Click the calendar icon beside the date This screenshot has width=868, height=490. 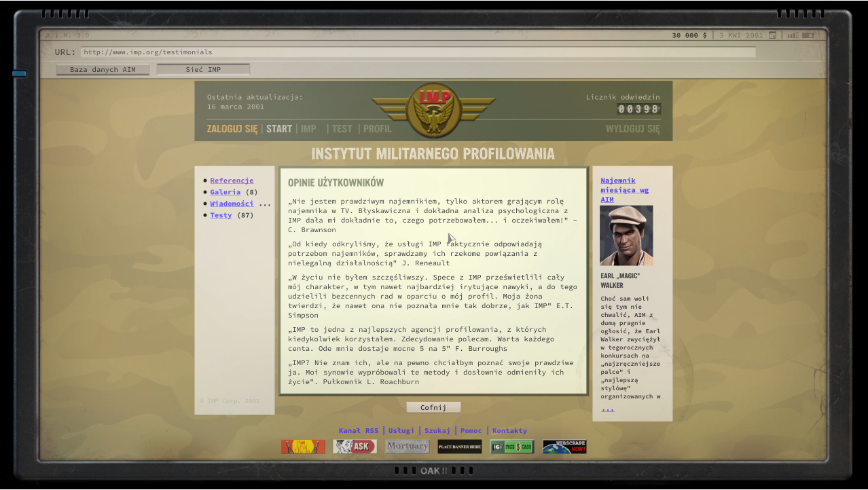pyautogui.click(x=772, y=35)
